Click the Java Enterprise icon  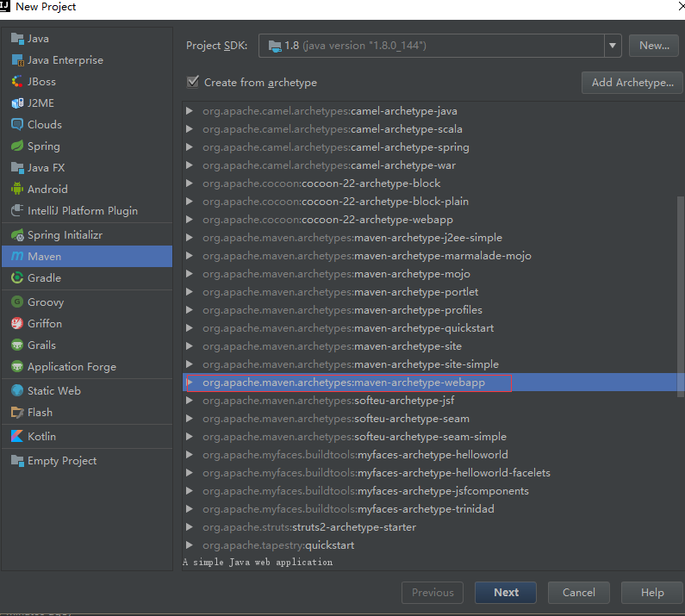(x=17, y=59)
